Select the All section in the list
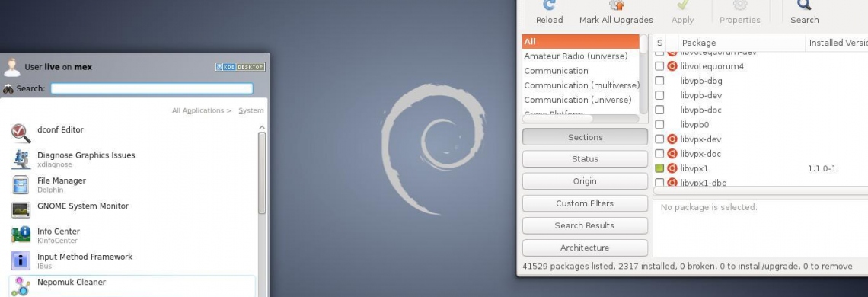The width and height of the screenshot is (868, 297). 580,42
